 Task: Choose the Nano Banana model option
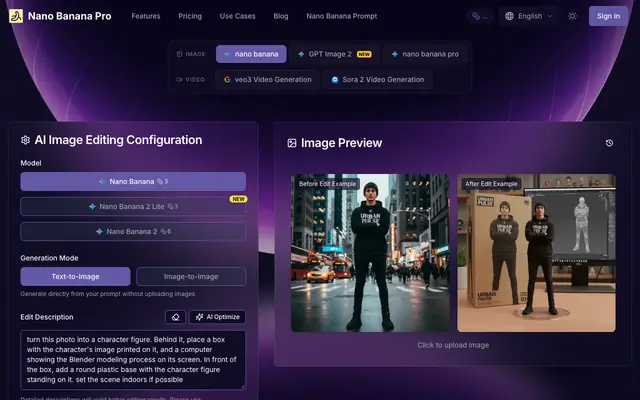point(133,181)
